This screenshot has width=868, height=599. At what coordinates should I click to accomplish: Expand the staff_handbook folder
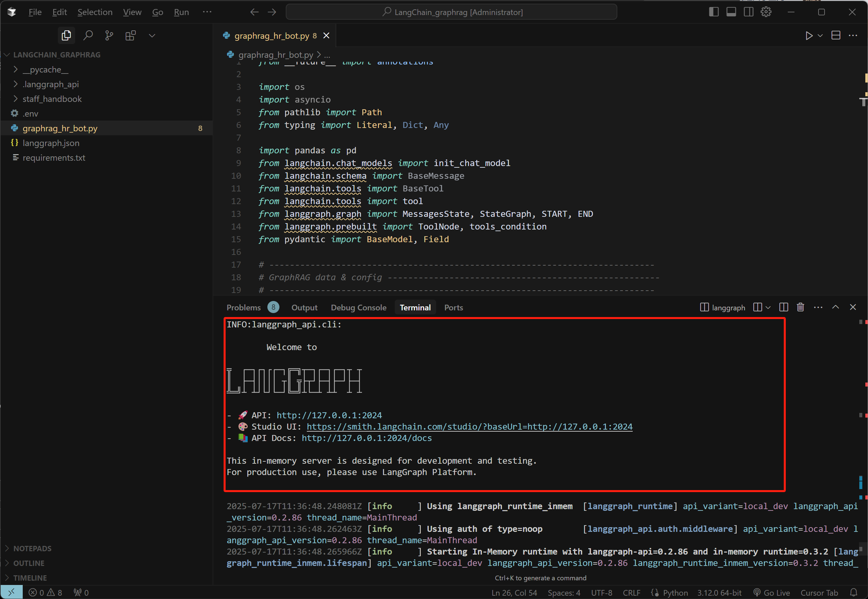[106, 99]
